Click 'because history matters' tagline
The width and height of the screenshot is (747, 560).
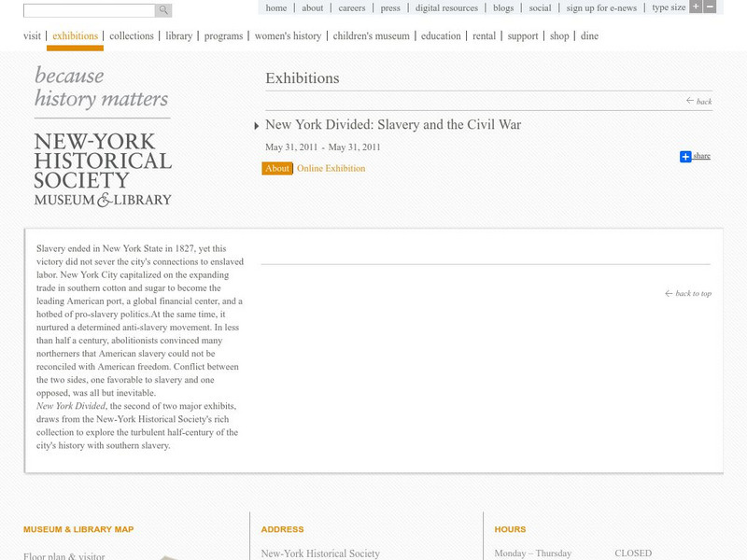(x=101, y=87)
